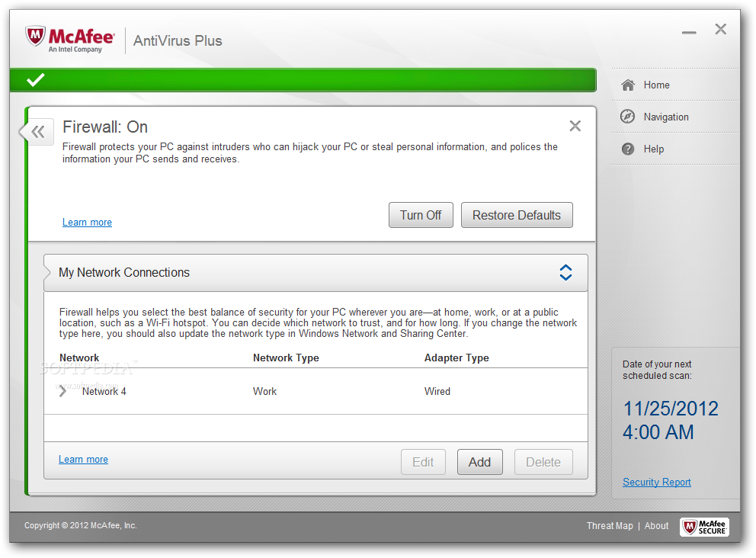Screen dimensions: 756x558
Task: Click the 4:00 AM scan time
Action: coord(658,432)
